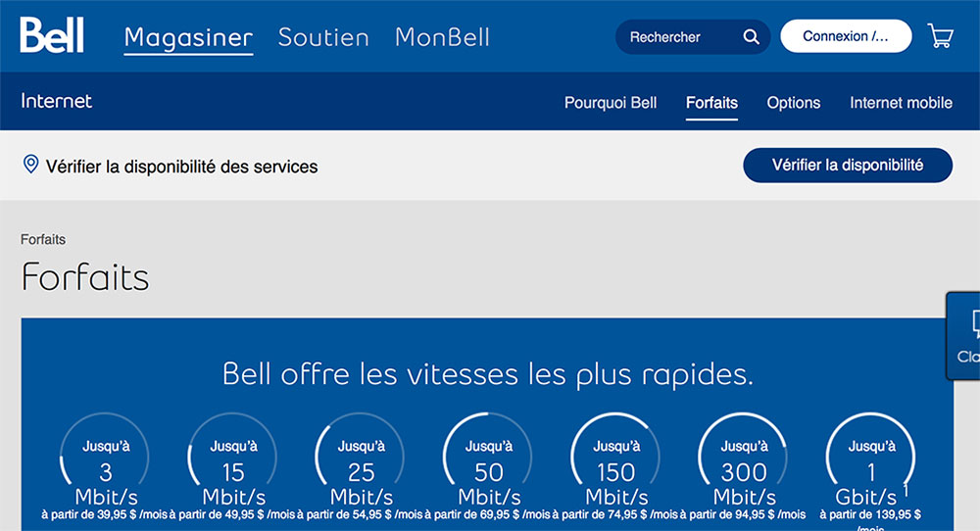Click the Rechercher search field

[x=678, y=37]
